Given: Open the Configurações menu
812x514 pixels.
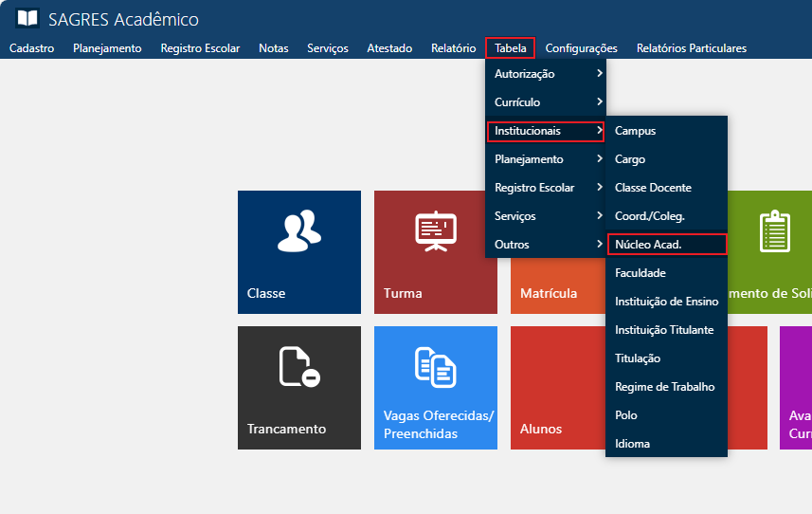Looking at the screenshot, I should pos(581,48).
